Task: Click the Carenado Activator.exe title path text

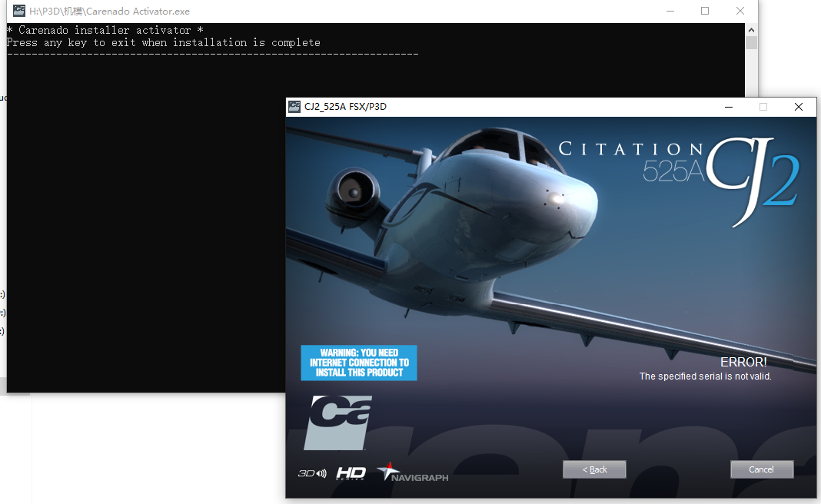Action: coord(109,11)
